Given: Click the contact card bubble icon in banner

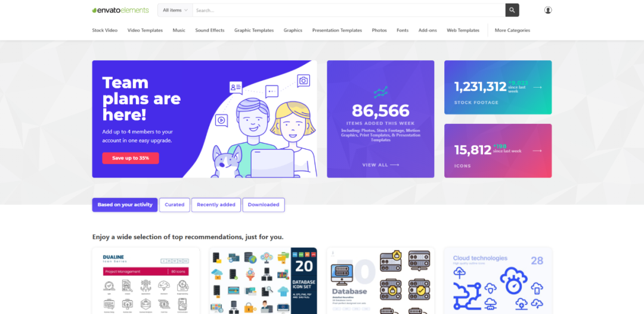Looking at the screenshot, I should click(x=236, y=87).
